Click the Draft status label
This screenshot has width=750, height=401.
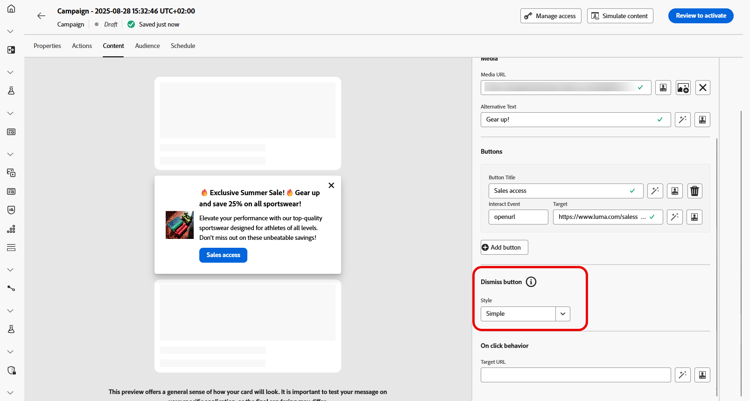pyautogui.click(x=110, y=24)
